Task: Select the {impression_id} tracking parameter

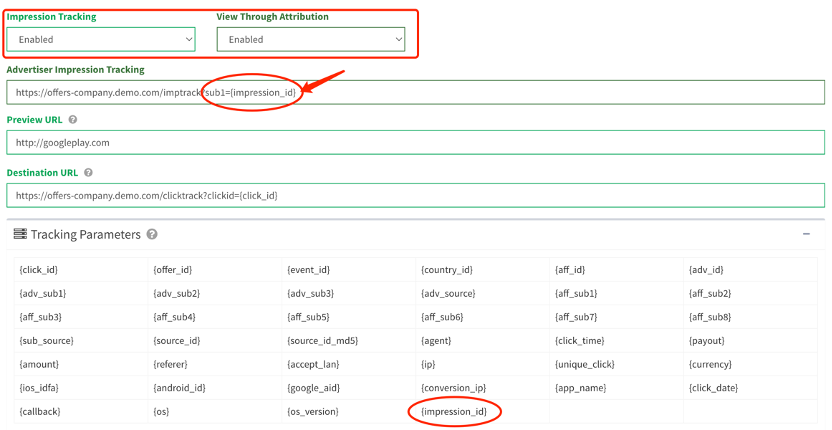Action: pyautogui.click(x=455, y=411)
